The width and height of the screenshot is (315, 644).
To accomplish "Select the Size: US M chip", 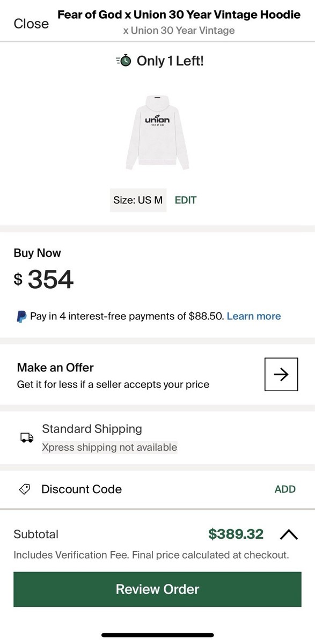I will coord(138,200).
